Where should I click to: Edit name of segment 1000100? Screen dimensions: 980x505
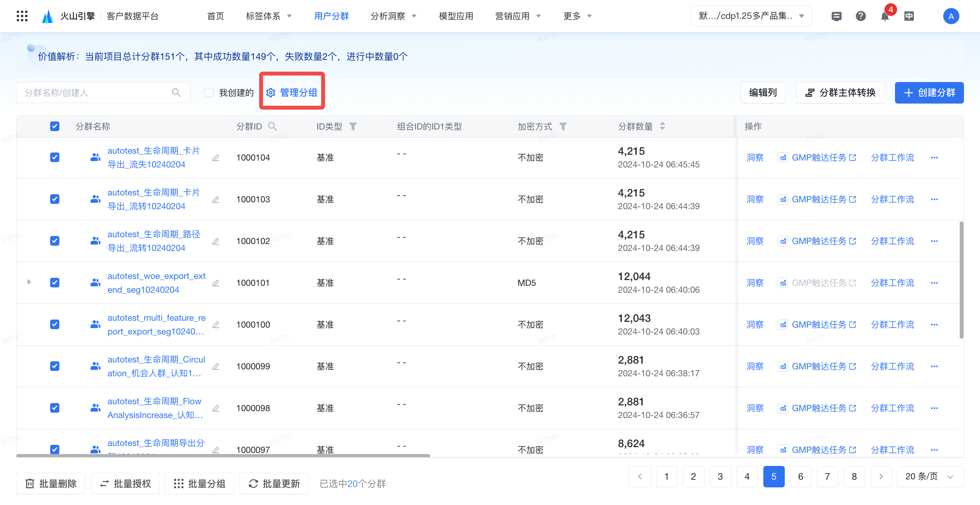click(x=216, y=325)
